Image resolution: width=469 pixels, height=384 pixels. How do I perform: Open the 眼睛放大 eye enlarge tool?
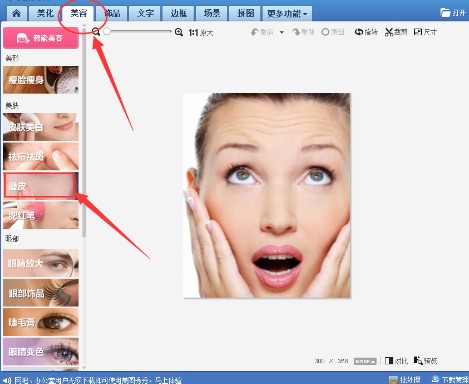coord(41,263)
